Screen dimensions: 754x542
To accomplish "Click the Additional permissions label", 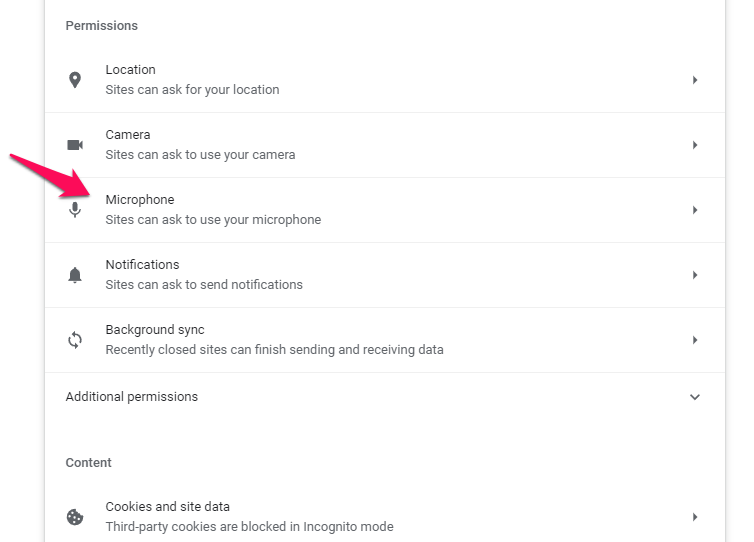I will pyautogui.click(x=132, y=397).
